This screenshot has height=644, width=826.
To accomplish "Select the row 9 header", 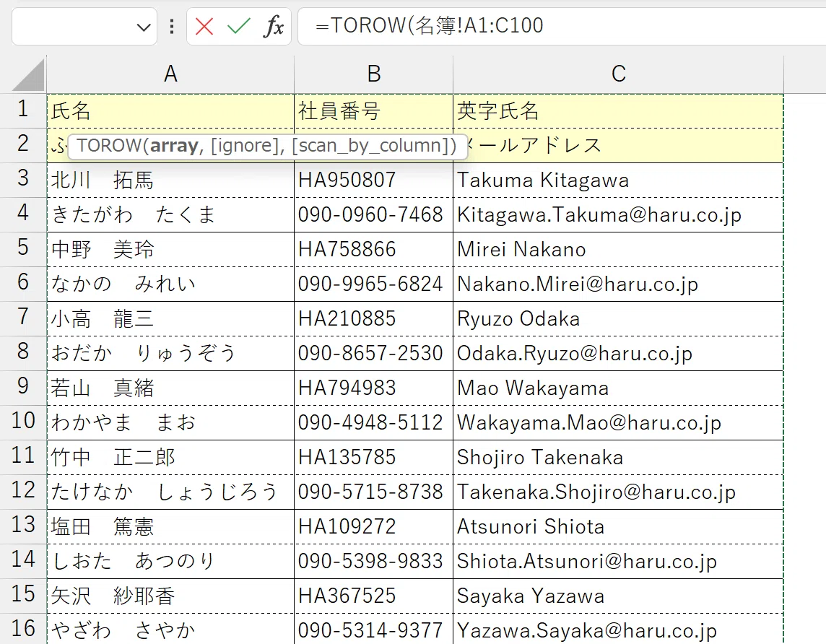I will click(x=23, y=388).
